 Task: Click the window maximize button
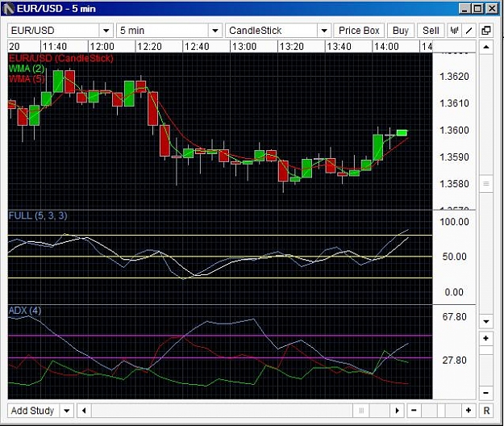pyautogui.click(x=478, y=9)
